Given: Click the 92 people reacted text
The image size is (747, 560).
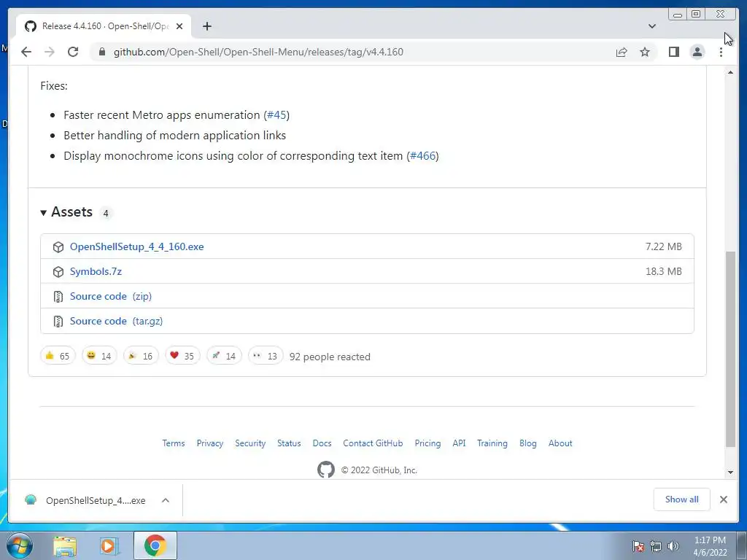Looking at the screenshot, I should (x=330, y=357).
